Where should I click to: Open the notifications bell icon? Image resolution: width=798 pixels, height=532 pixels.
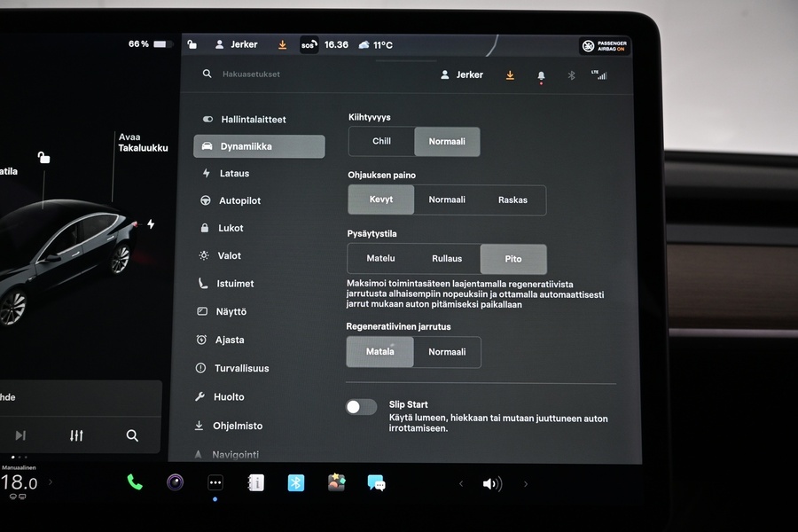541,75
